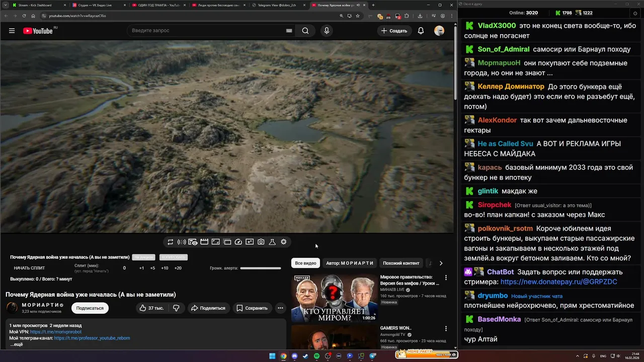The image size is (644, 362).
Task: Open the playback speed gauge icon
Action: (x=238, y=242)
